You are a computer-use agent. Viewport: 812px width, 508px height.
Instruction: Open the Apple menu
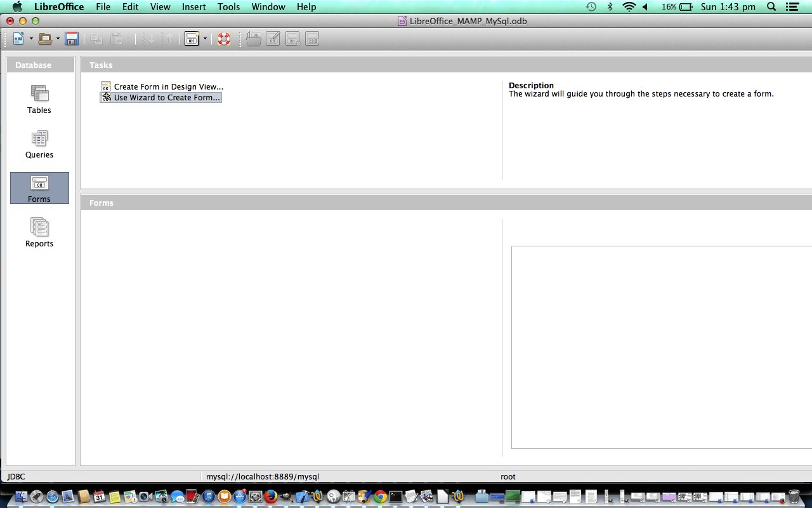click(17, 7)
